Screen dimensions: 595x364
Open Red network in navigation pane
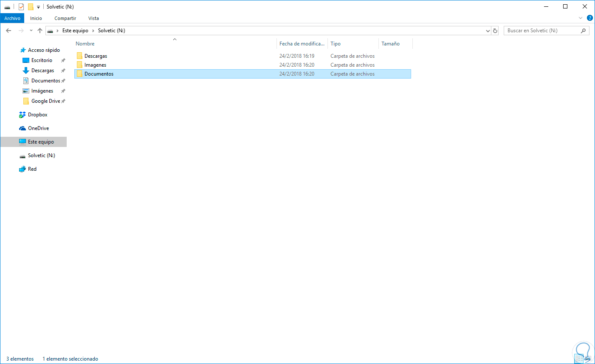pyautogui.click(x=32, y=169)
